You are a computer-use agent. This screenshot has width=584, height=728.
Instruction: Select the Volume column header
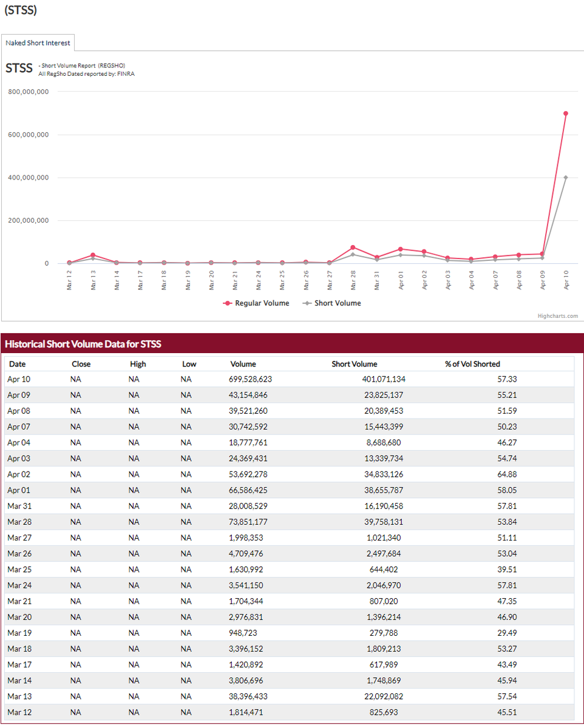tap(243, 364)
